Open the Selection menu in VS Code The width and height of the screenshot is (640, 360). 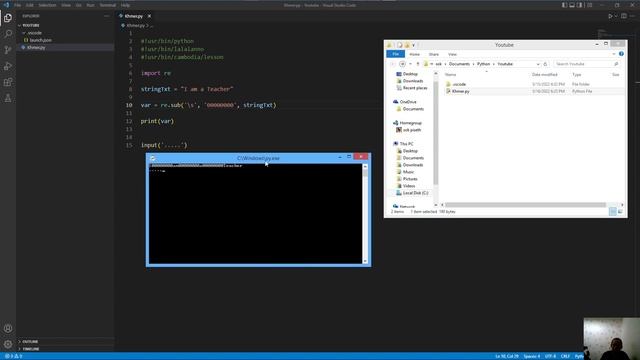47,5
